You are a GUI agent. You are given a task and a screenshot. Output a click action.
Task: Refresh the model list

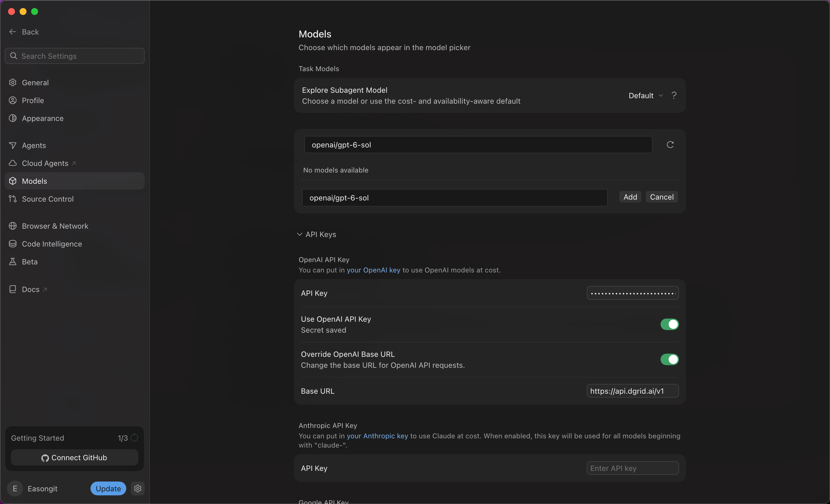coord(670,145)
